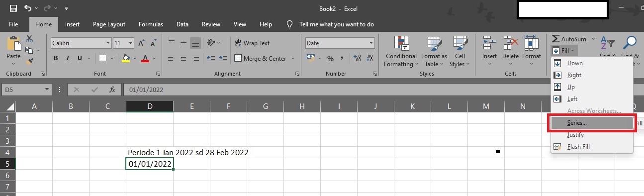The width and height of the screenshot is (644, 196).
Task: Choose Right in Fill menu
Action: tap(592, 75)
